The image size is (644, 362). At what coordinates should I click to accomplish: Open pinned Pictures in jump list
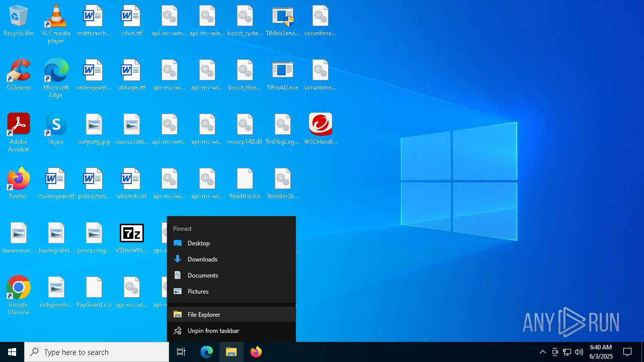(x=231, y=292)
